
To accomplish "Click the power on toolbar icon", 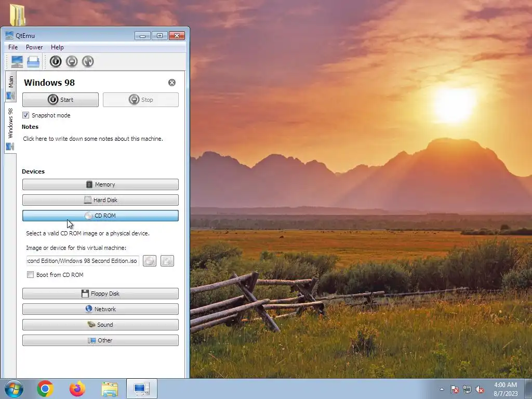I will pyautogui.click(x=56, y=61).
